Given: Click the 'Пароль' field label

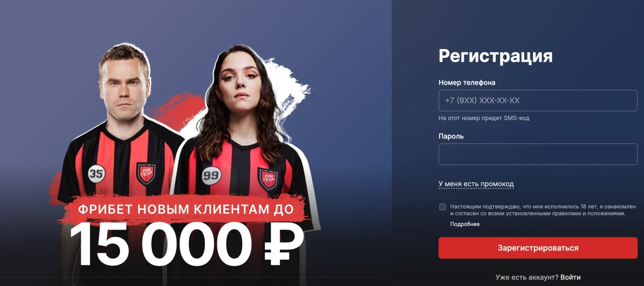Looking at the screenshot, I should (451, 136).
